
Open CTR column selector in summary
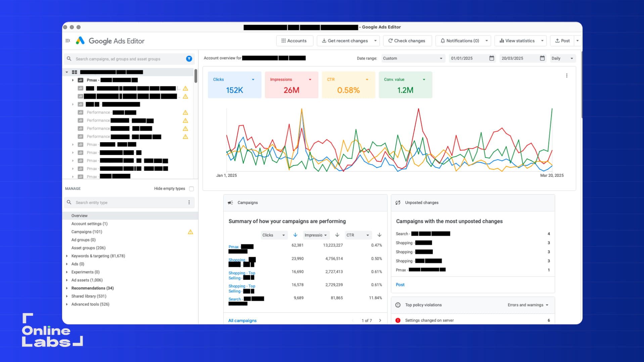(358, 235)
